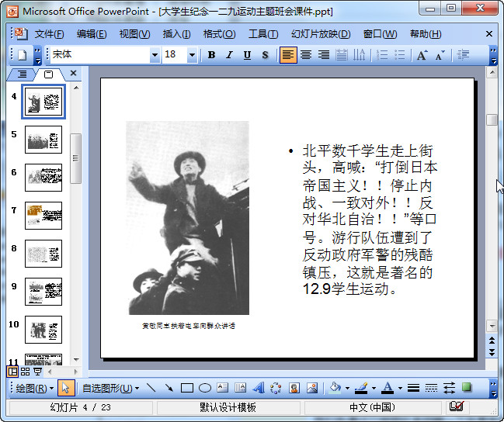Click the New document icon
Viewport: 504px width, 422px height.
coord(23,55)
